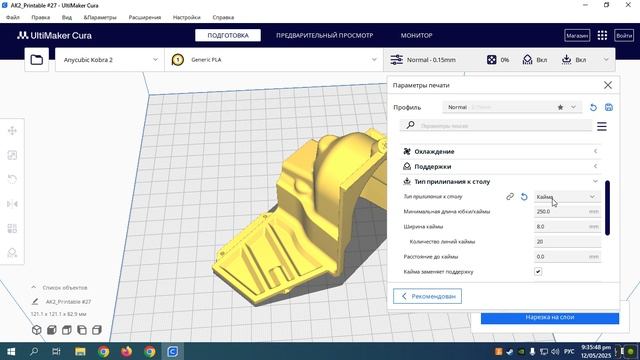Select the Scale tool in left toolbar
The width and height of the screenshot is (640, 360).
[x=12, y=155]
